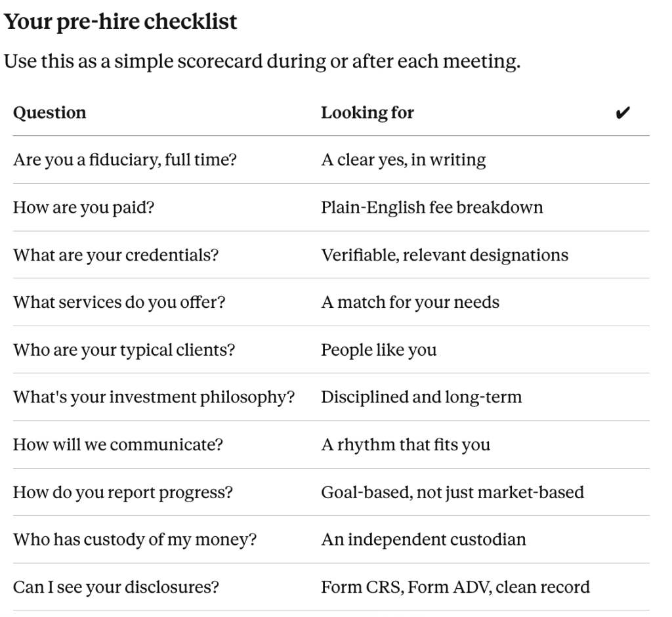This screenshot has width=672, height=617.
Task: Select the 'Question' column header
Action: 50,113
